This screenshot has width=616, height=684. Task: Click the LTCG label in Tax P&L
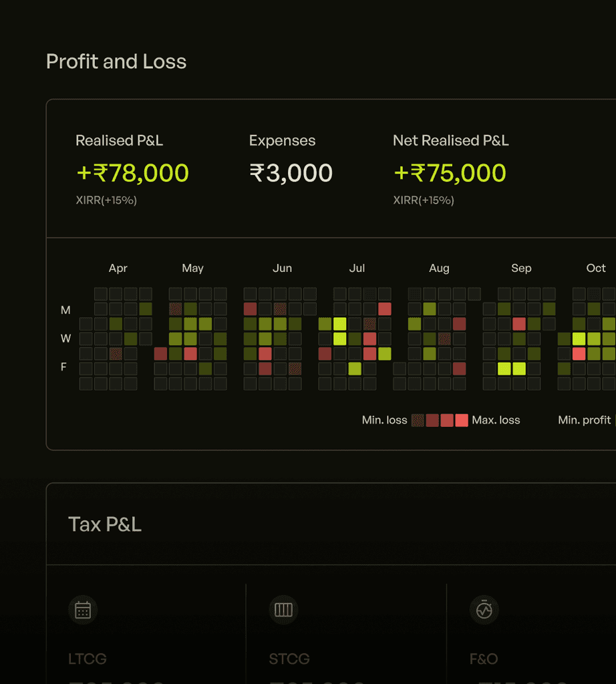click(87, 659)
